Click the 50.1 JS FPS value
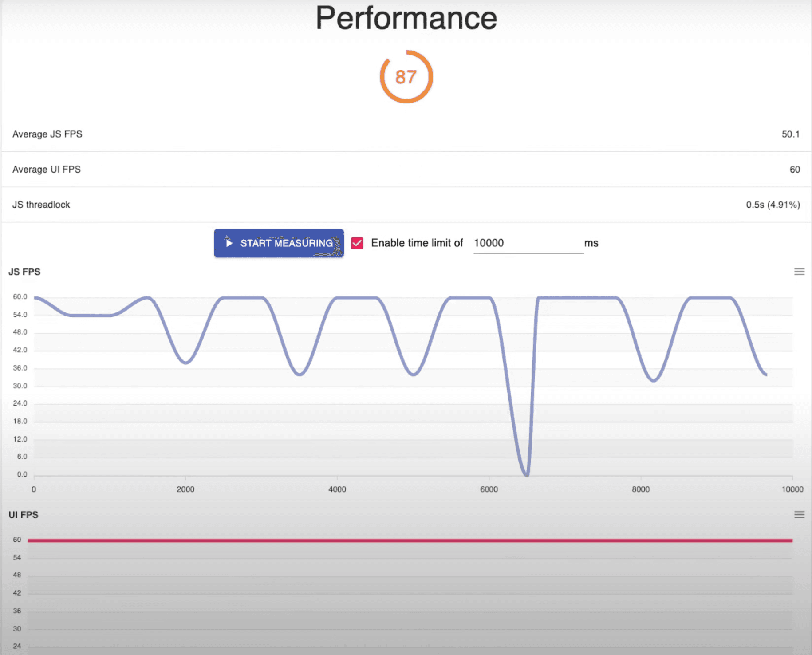This screenshot has width=812, height=655. (x=791, y=134)
